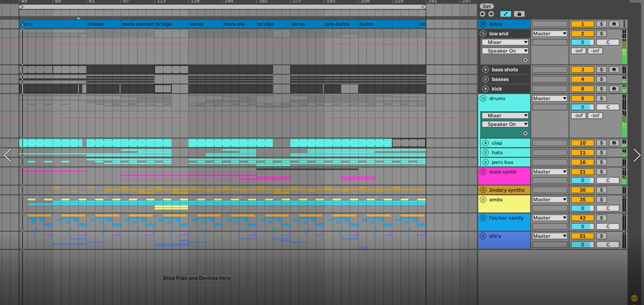Screen dimensions: 644x305
Task: Solo the kick track
Action: [601, 88]
